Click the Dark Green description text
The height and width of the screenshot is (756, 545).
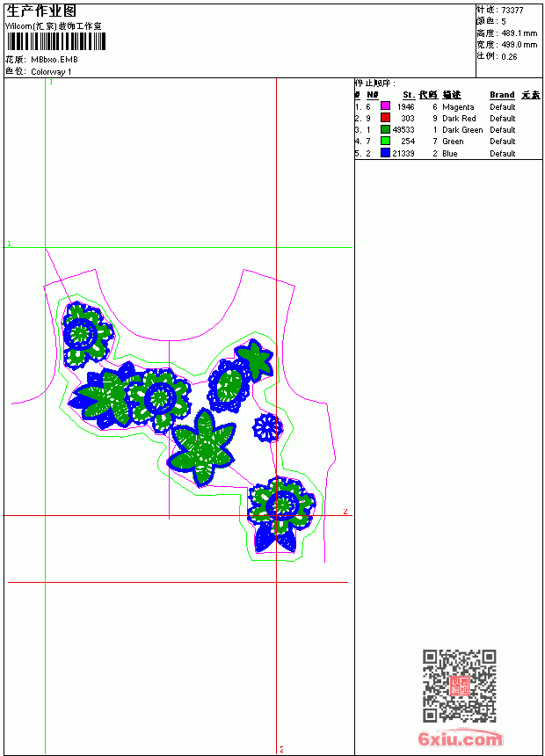462,130
